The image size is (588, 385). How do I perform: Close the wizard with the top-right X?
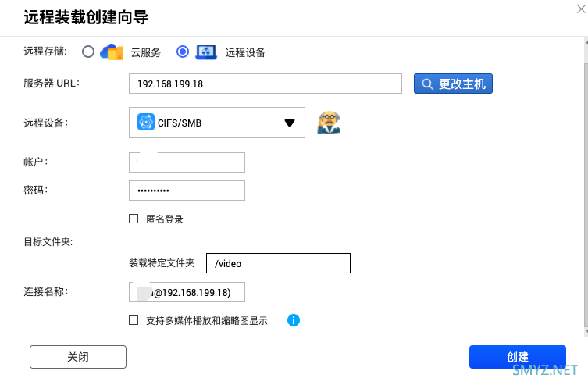(x=581, y=7)
